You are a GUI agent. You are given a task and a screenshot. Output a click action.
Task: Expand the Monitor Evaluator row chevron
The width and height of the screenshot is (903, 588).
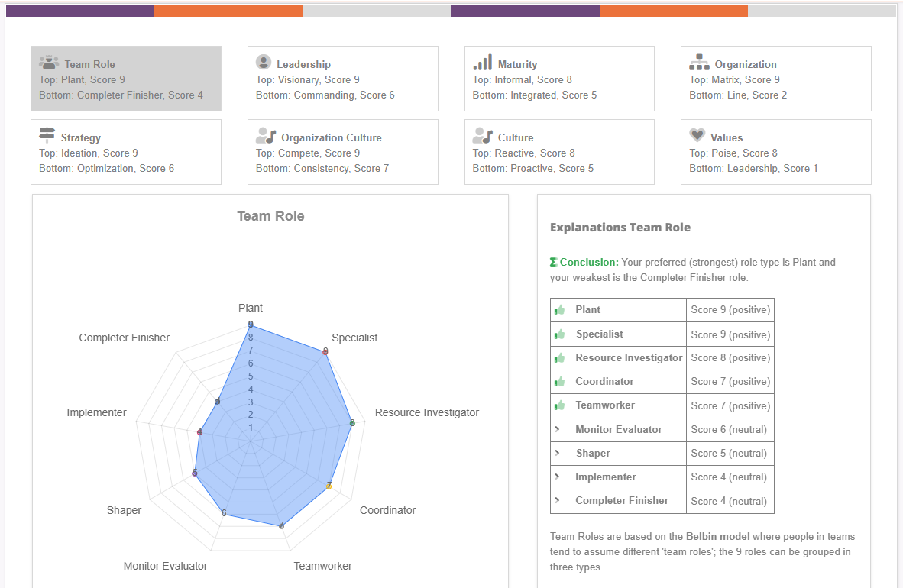click(x=558, y=429)
